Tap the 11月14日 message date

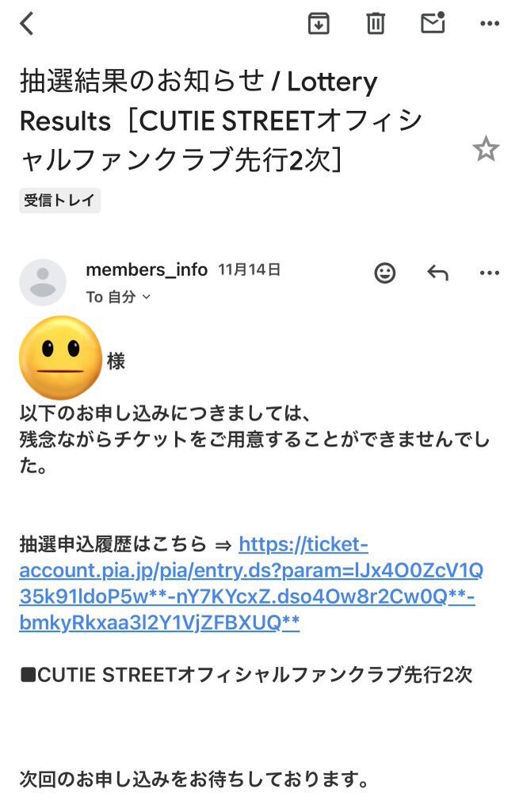point(250,270)
